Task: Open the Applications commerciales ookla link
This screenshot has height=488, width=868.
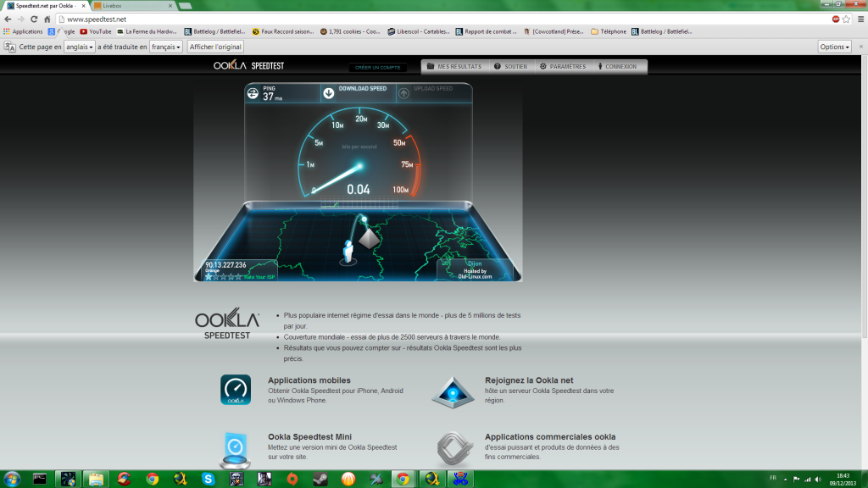Action: 549,436
